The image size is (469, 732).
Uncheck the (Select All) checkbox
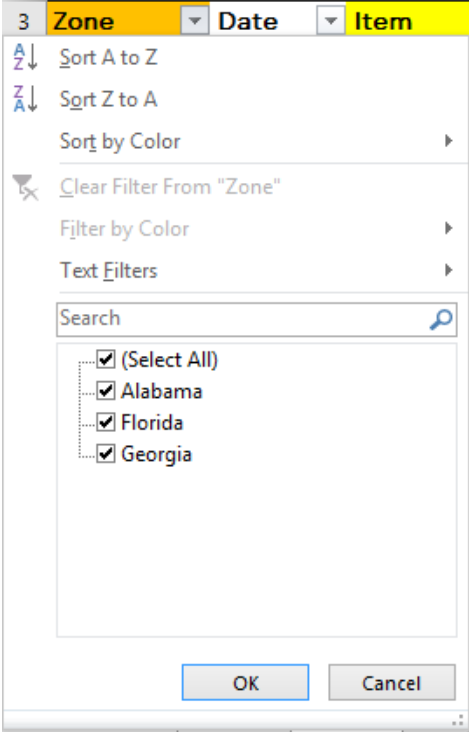pos(106,359)
